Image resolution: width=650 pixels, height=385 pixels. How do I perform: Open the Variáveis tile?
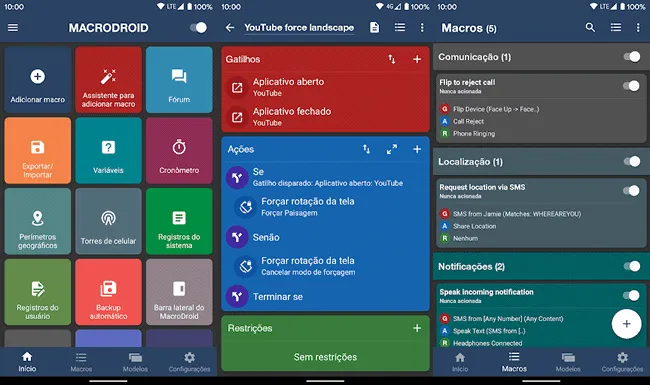(x=108, y=150)
